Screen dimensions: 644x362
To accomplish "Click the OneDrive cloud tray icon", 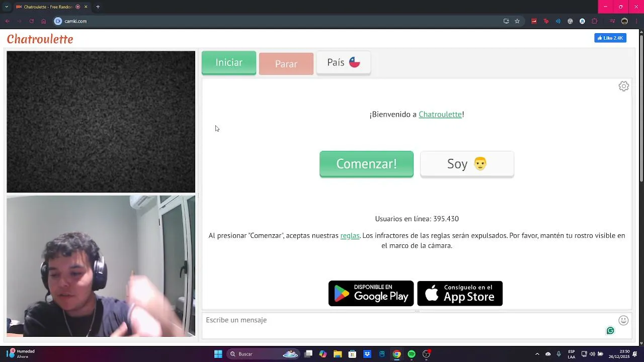I will 548,354.
